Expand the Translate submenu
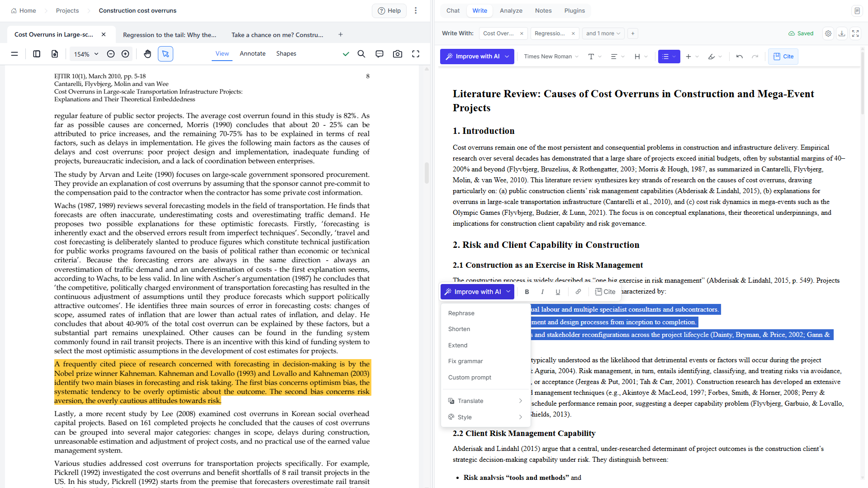This screenshot has height=488, width=868. pos(485,401)
